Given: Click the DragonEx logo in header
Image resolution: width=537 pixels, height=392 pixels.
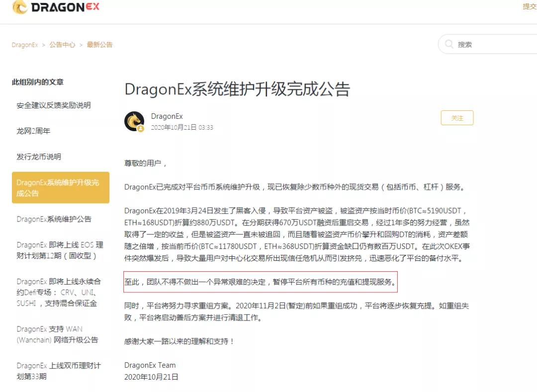Looking at the screenshot, I should [x=56, y=7].
